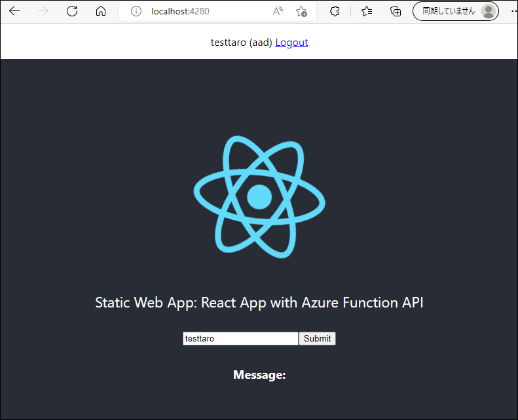The width and height of the screenshot is (518, 420).
Task: Click the Logout link
Action: point(291,43)
